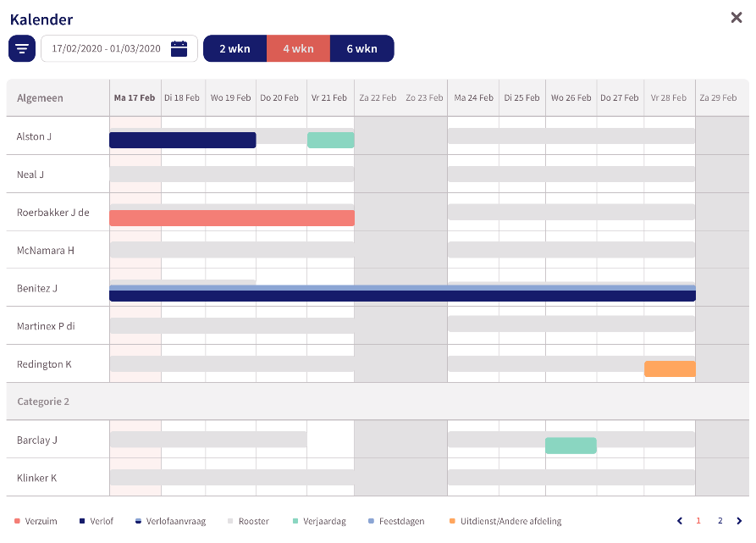This screenshot has width=756, height=543.
Task: Go to next page arrow
Action: pos(739,521)
